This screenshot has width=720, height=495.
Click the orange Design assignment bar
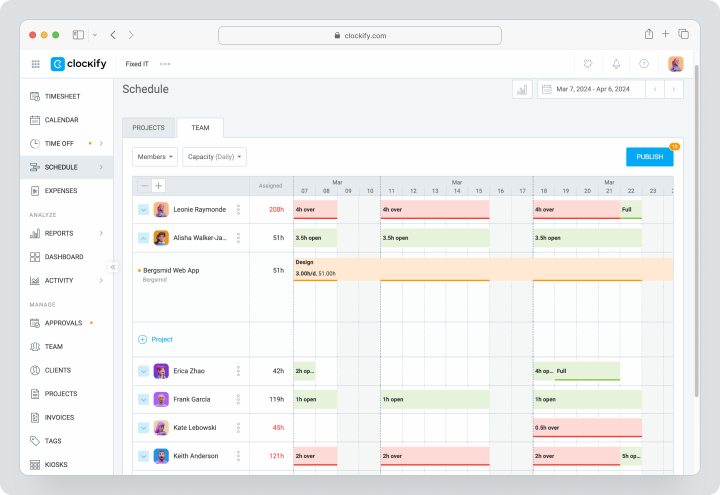483,269
